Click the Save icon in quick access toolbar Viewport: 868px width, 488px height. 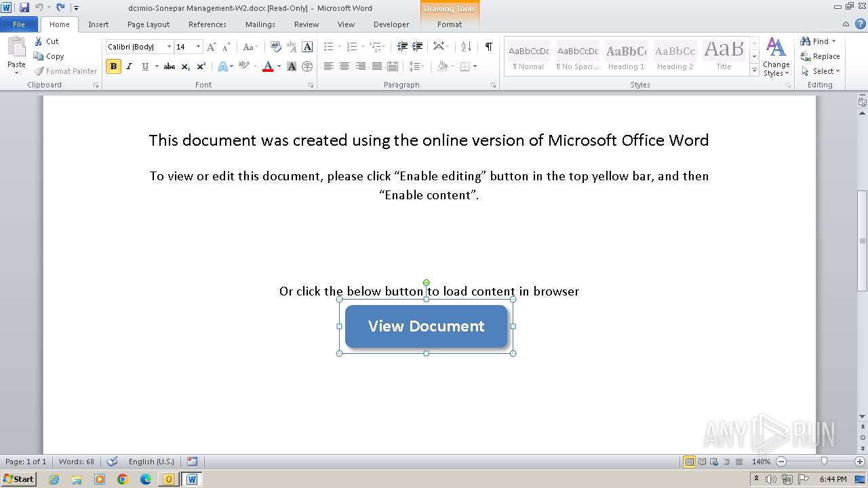(x=24, y=7)
